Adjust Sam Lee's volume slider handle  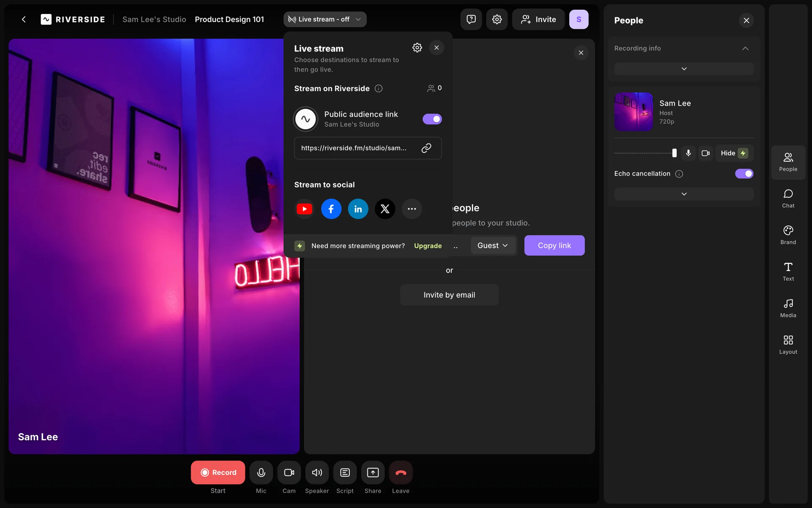(674, 153)
